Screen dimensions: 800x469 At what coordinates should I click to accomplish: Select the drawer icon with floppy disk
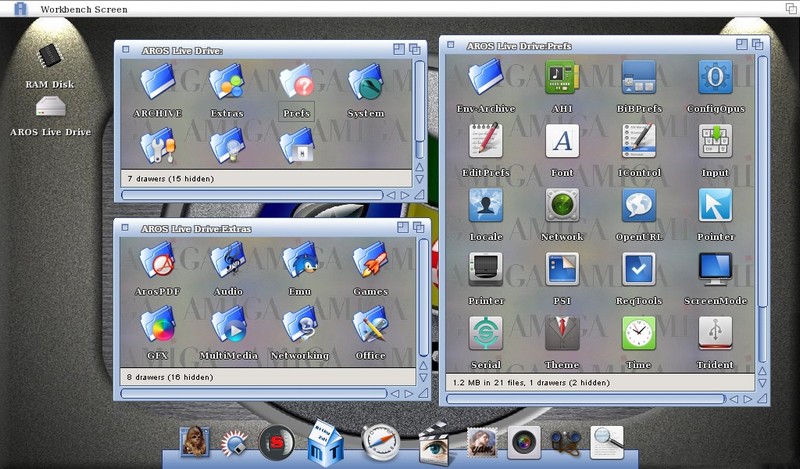coord(296,145)
